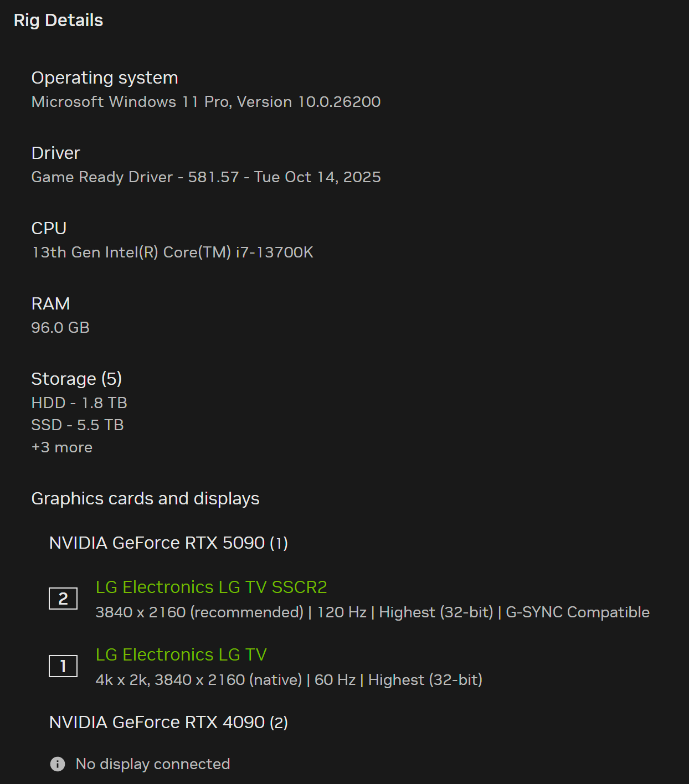Click the display number 2 badge icon
689x784 pixels.
point(63,599)
